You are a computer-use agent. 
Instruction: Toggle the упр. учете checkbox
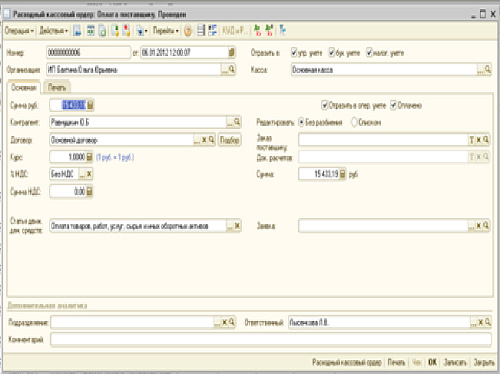pos(294,52)
